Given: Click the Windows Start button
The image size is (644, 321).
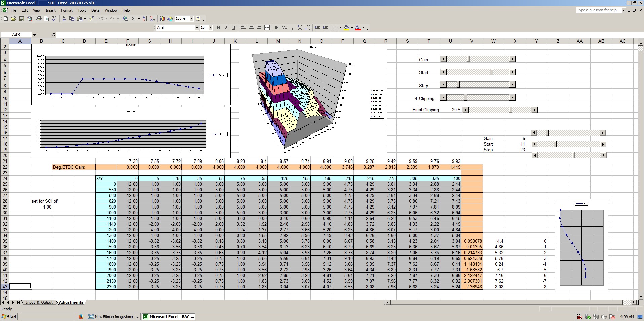Looking at the screenshot, I should 9,316.
